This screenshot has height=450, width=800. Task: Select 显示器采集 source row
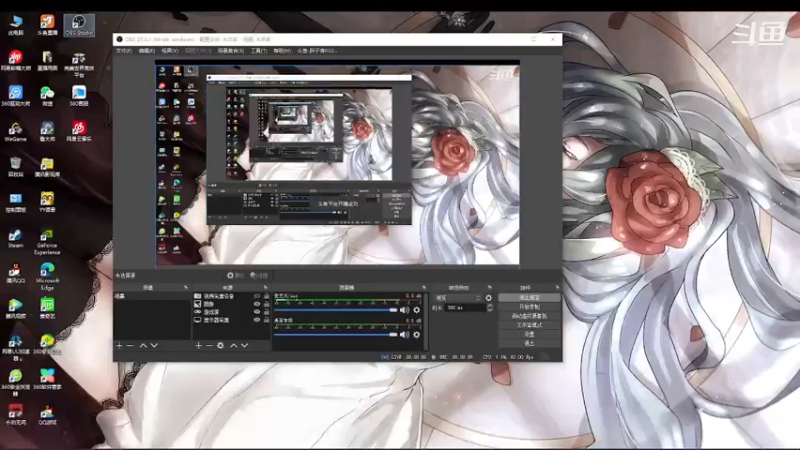click(x=231, y=320)
